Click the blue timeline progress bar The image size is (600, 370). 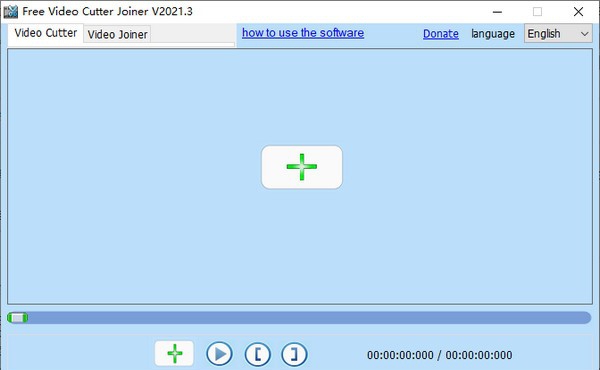click(x=299, y=318)
